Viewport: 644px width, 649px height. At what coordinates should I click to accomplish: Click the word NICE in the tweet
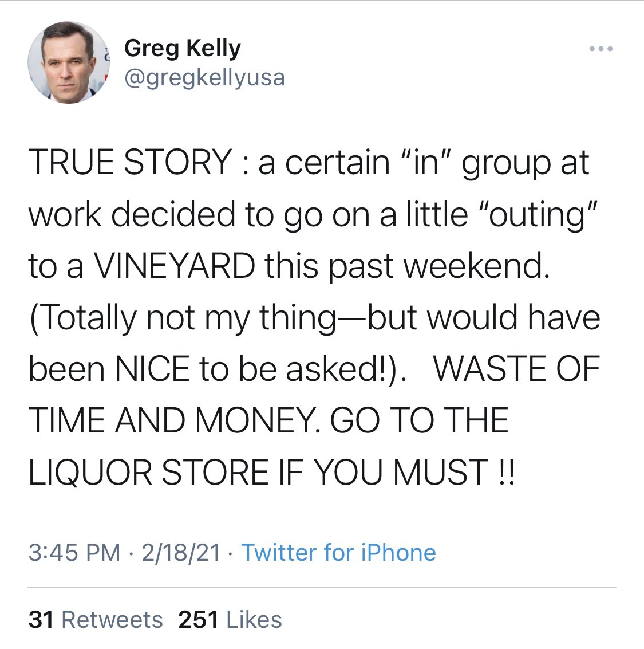152,369
